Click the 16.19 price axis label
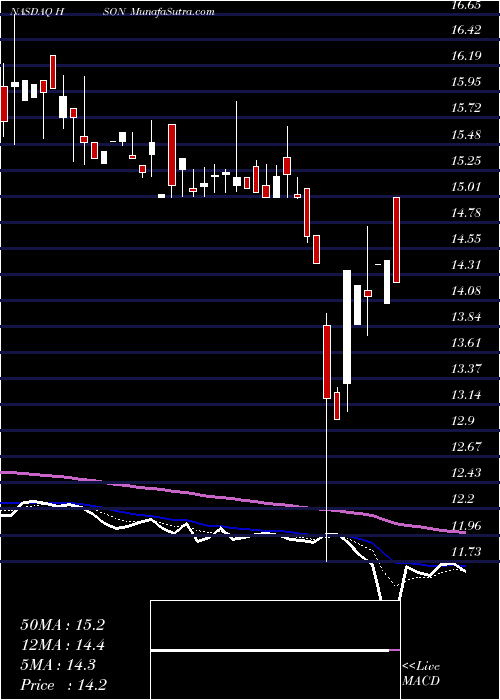 (x=467, y=56)
